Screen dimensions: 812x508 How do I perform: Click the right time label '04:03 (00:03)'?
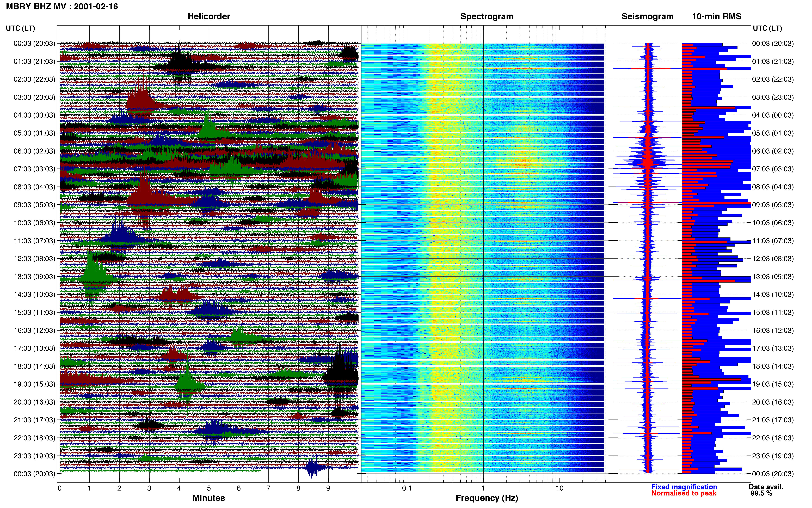click(773, 115)
